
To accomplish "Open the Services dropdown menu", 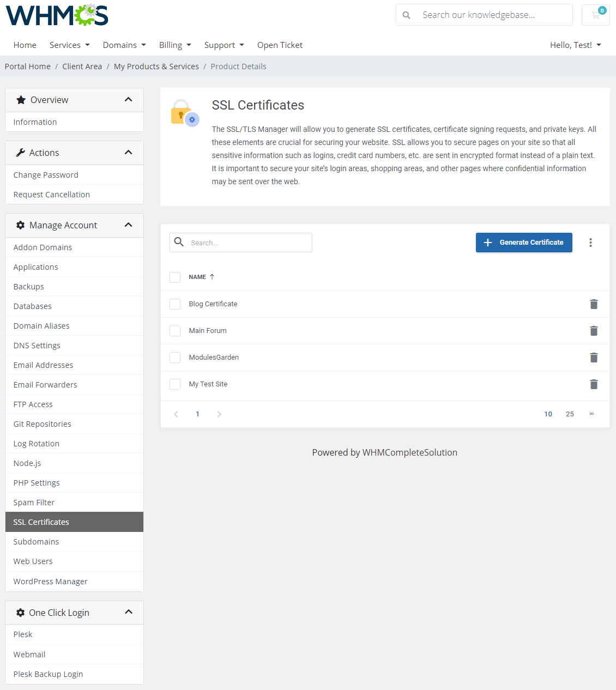I will [69, 45].
